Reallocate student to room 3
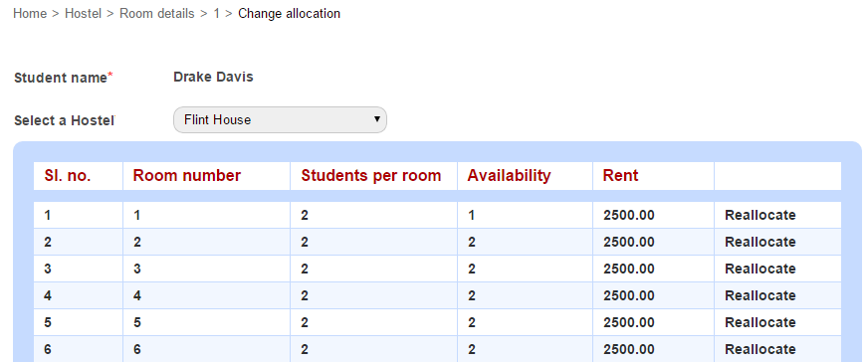 pyautogui.click(x=760, y=269)
